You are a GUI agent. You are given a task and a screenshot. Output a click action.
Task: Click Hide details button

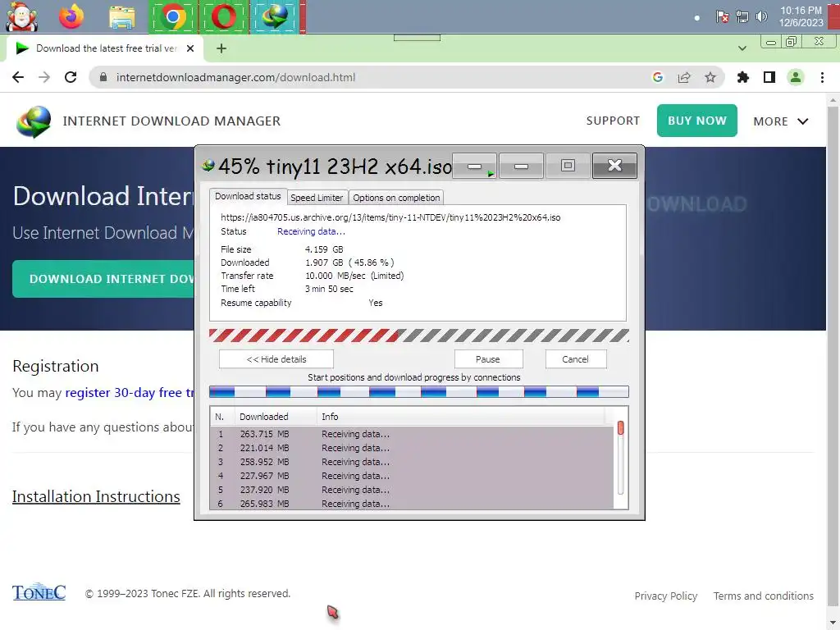[276, 359]
